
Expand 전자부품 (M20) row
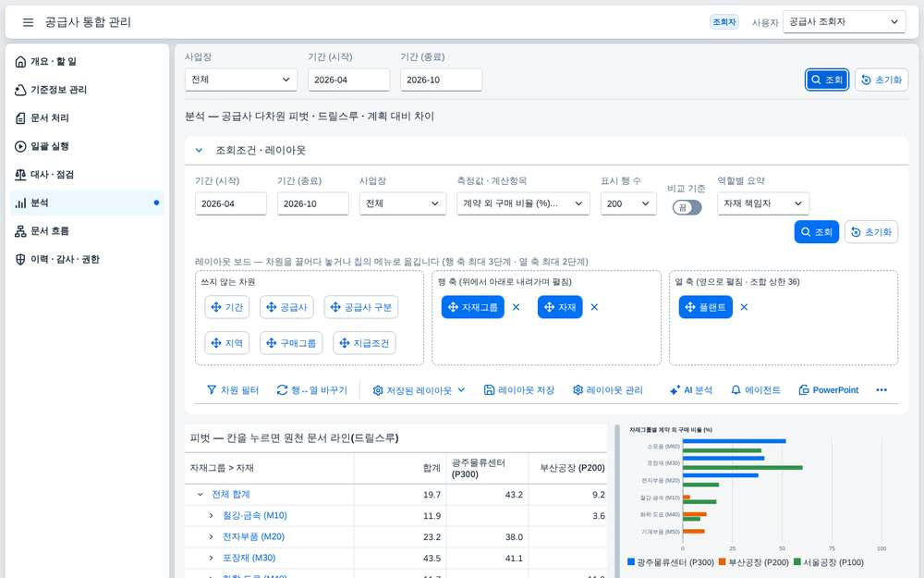(211, 537)
